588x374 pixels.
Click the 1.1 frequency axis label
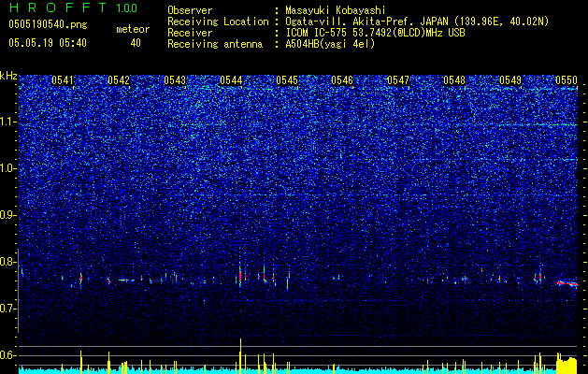(x=7, y=122)
